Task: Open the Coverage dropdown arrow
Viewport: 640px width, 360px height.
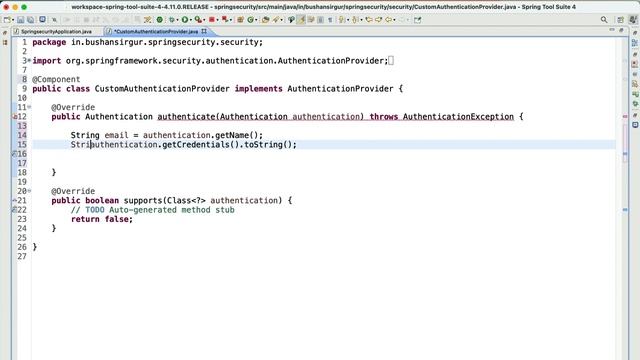Action: point(204,20)
